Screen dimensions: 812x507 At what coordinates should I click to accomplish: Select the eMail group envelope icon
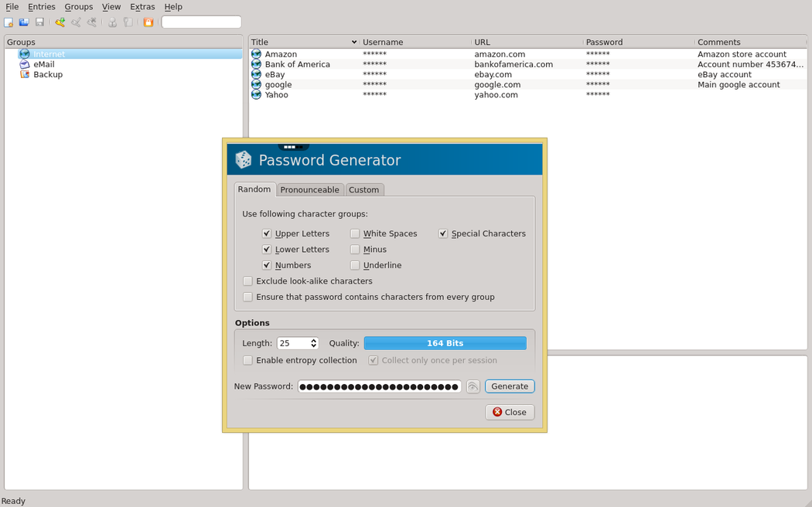(x=25, y=64)
